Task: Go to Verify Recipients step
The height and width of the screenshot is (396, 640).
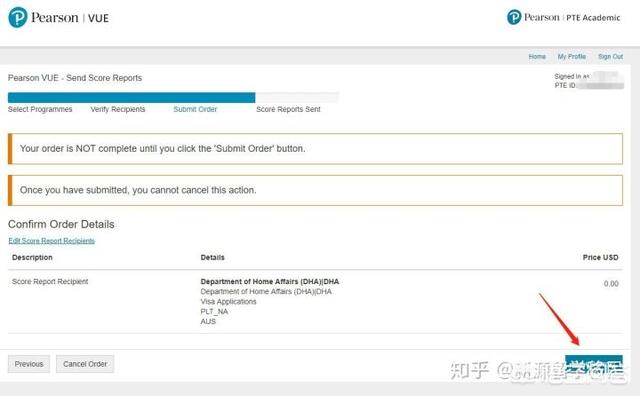Action: pyautogui.click(x=118, y=109)
